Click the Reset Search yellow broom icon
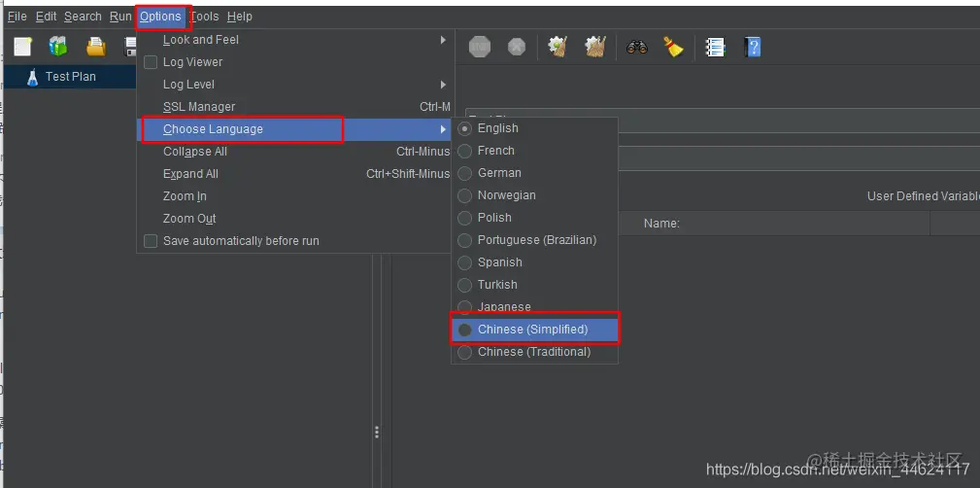The height and width of the screenshot is (488, 980). point(673,47)
